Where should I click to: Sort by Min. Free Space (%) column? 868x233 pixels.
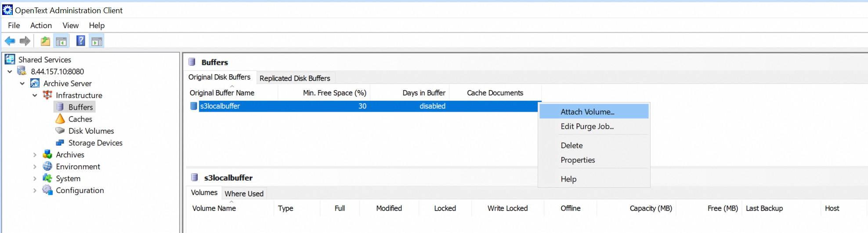point(324,93)
